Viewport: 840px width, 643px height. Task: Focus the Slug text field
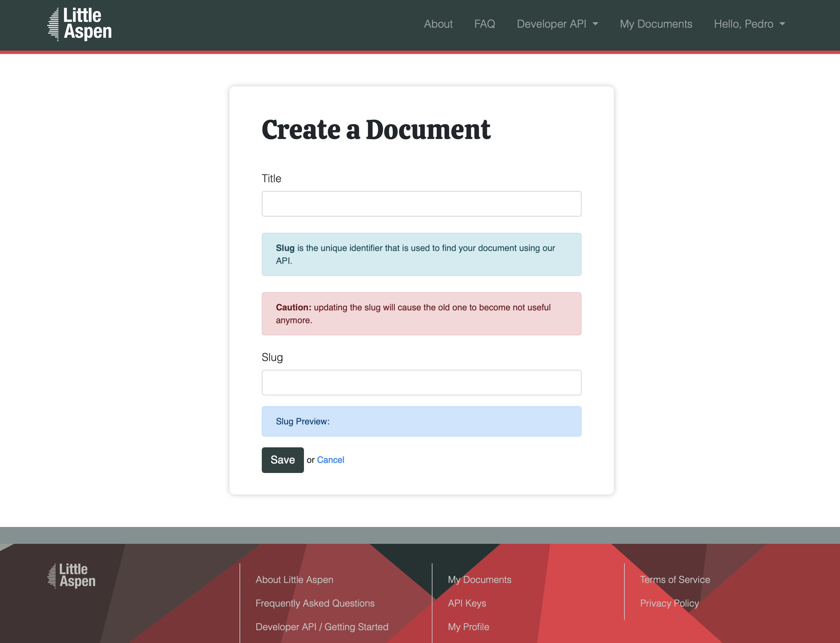point(421,382)
